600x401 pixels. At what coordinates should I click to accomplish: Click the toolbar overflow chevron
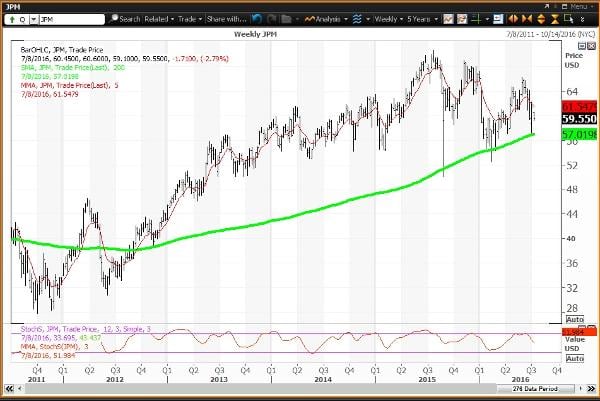(x=583, y=19)
